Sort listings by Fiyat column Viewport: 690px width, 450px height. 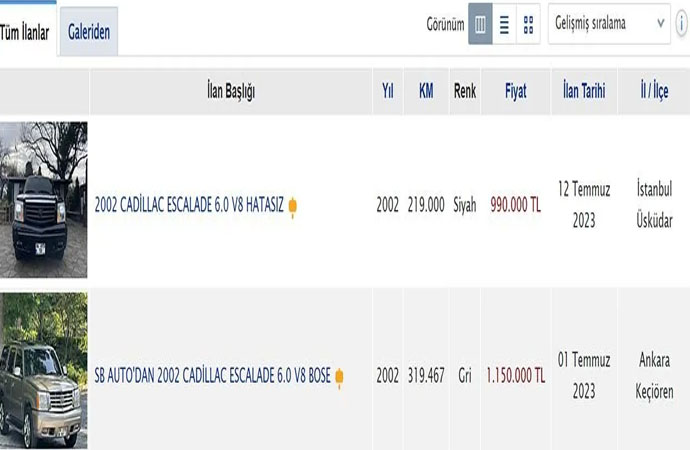(515, 91)
